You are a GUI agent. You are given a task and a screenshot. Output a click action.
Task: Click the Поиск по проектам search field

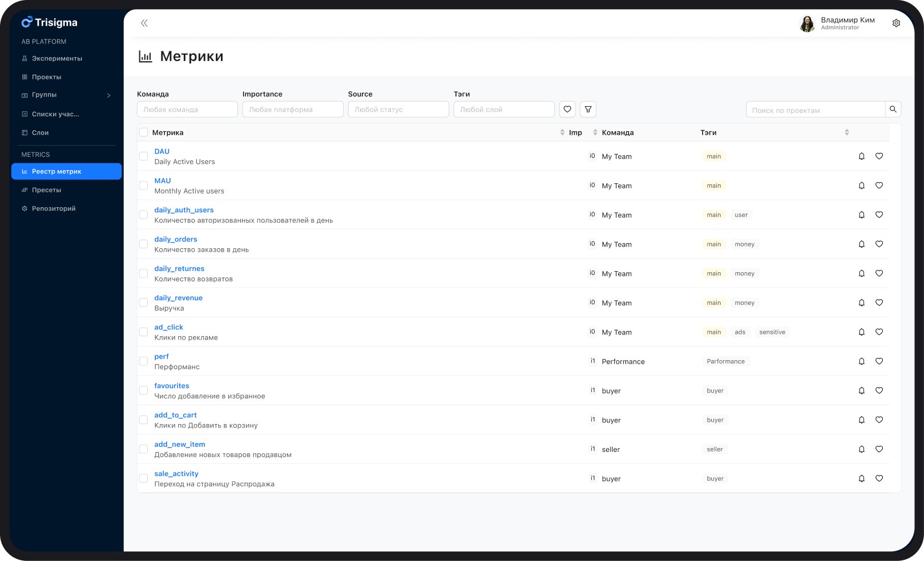pos(816,109)
